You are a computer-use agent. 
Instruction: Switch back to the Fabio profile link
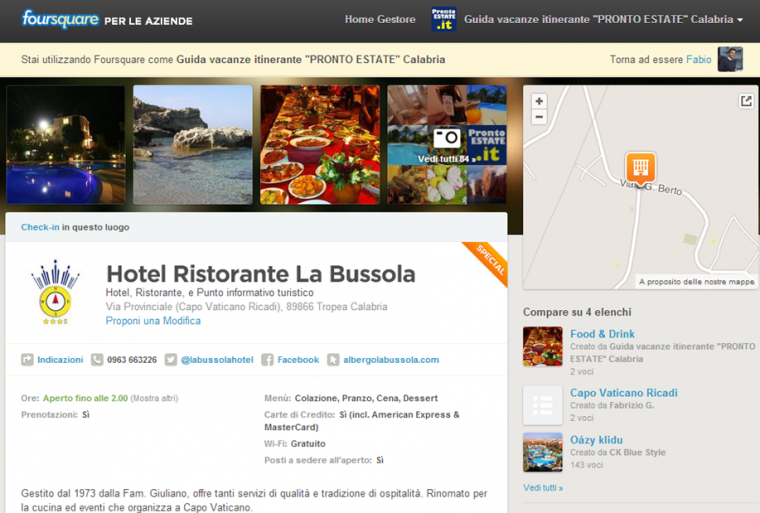(x=698, y=59)
